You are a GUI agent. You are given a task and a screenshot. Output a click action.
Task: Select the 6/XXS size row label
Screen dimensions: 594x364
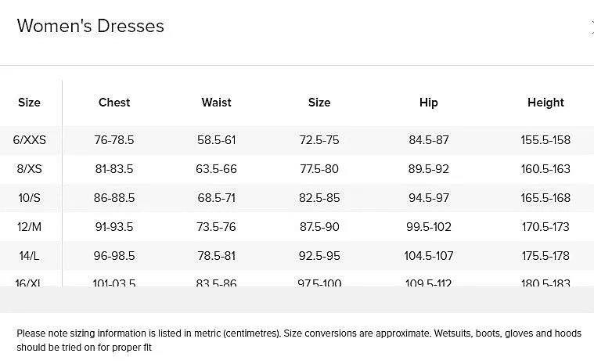pyautogui.click(x=29, y=140)
